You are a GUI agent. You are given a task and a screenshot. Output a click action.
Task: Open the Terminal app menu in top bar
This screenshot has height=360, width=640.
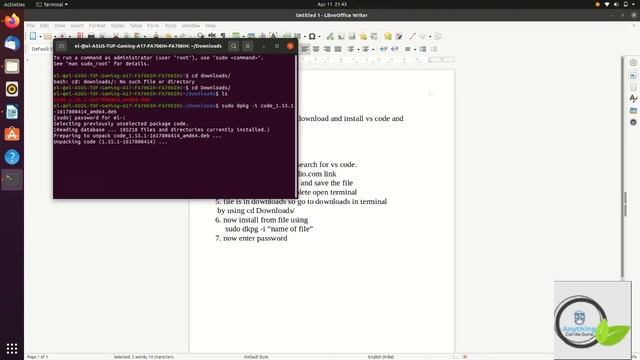tap(52, 4)
